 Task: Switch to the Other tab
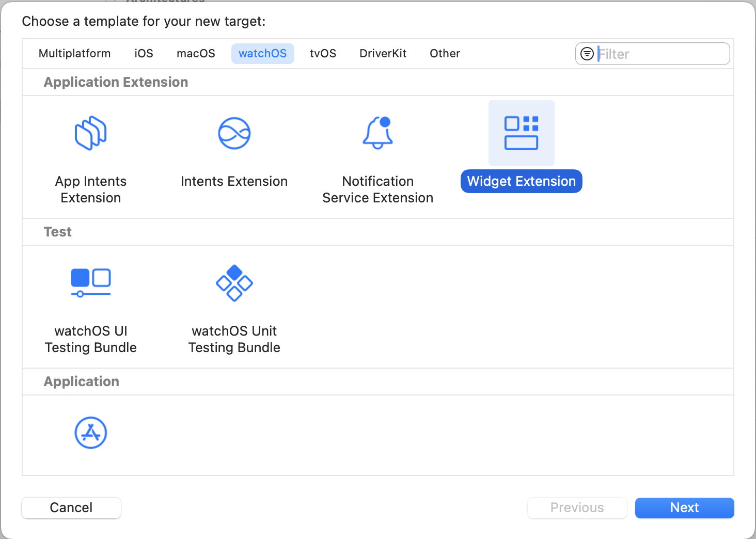[445, 54]
